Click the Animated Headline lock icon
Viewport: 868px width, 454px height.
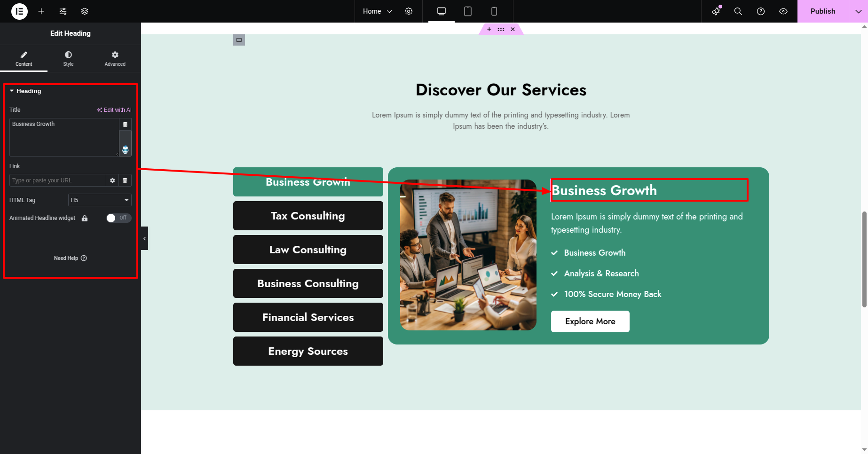[x=85, y=218]
